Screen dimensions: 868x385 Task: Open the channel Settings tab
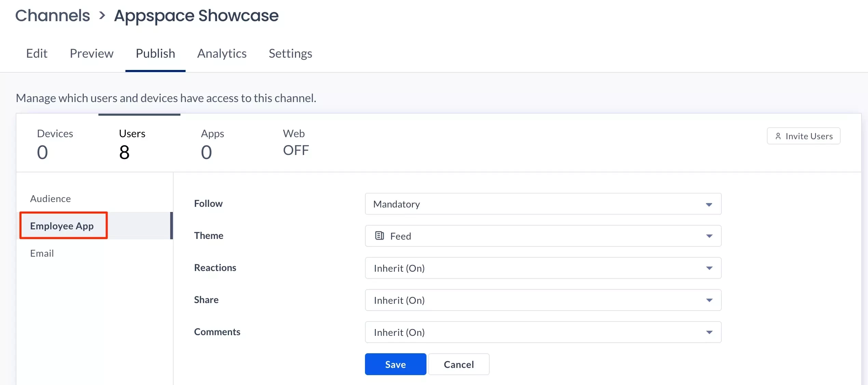(290, 54)
